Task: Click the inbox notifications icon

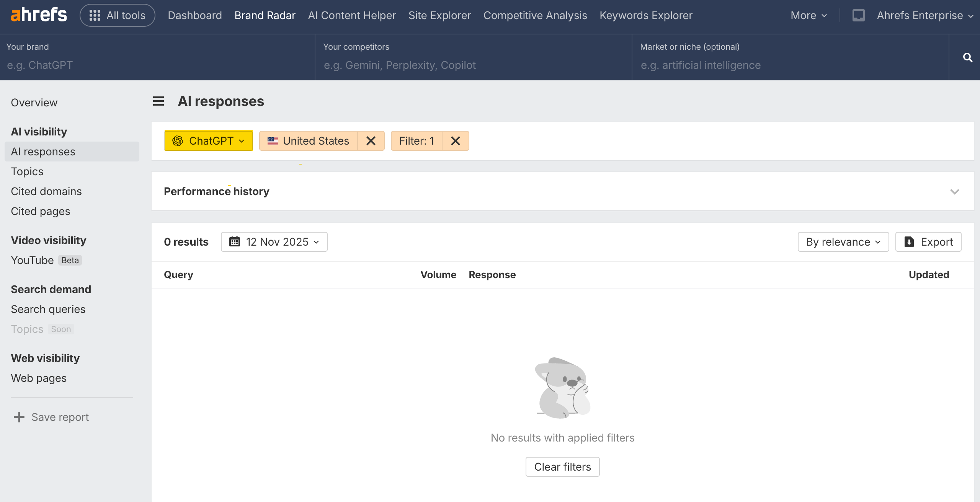Action: (x=858, y=15)
